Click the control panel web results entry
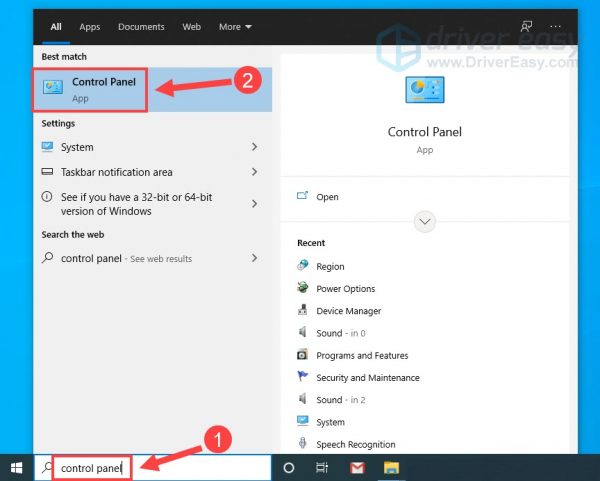 tap(125, 258)
